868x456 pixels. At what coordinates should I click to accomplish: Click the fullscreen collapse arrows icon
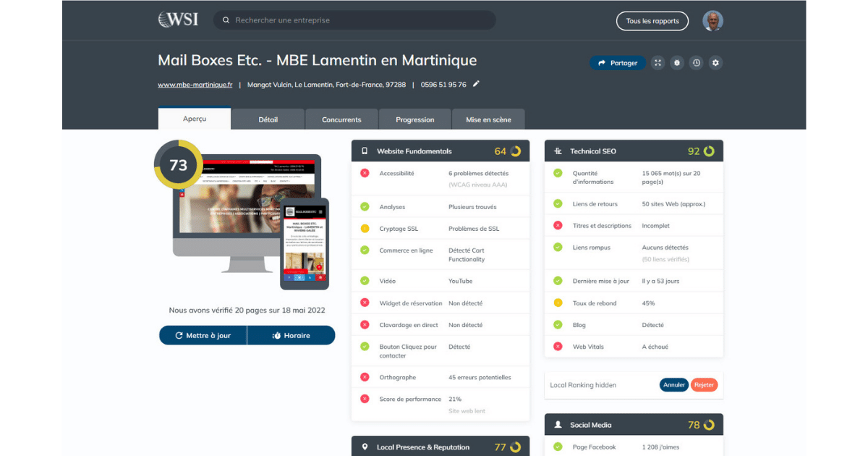(x=658, y=63)
